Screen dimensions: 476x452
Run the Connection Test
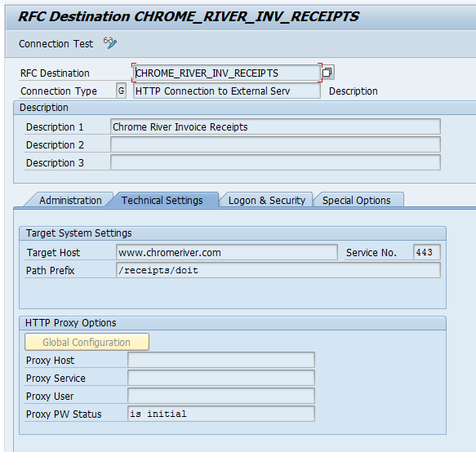(56, 44)
